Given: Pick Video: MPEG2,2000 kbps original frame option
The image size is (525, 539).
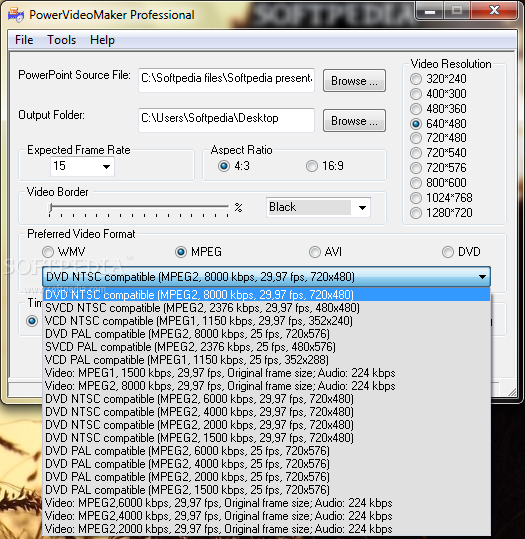Looking at the screenshot, I should pos(266,529).
